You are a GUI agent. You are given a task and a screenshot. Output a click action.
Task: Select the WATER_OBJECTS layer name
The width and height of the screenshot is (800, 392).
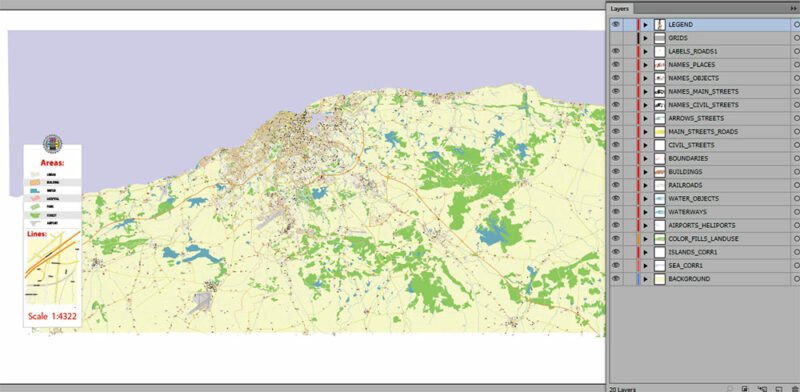693,199
